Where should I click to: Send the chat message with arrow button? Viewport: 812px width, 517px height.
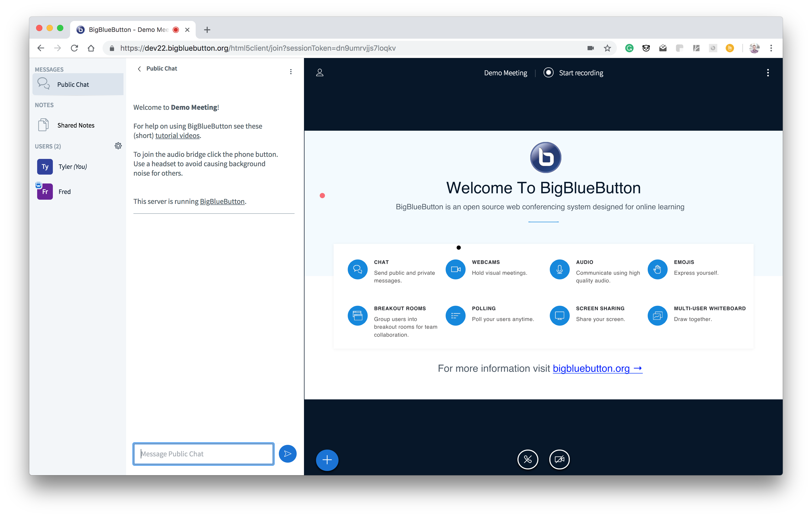287,454
